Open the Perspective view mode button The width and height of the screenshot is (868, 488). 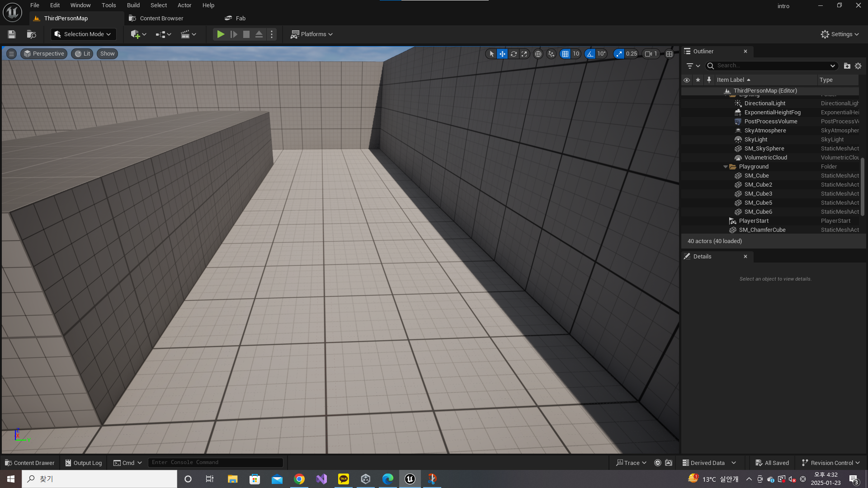pos(44,54)
